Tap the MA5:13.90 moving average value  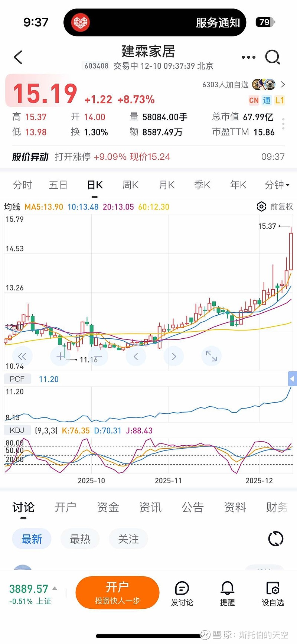tap(44, 207)
